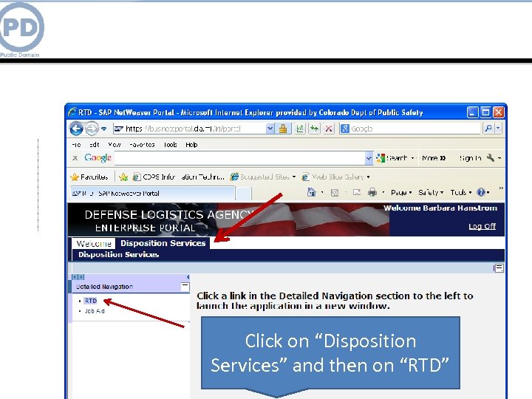Click the RSS feeds icon
Image resolution: width=532 pixels, height=399 pixels.
tap(335, 193)
